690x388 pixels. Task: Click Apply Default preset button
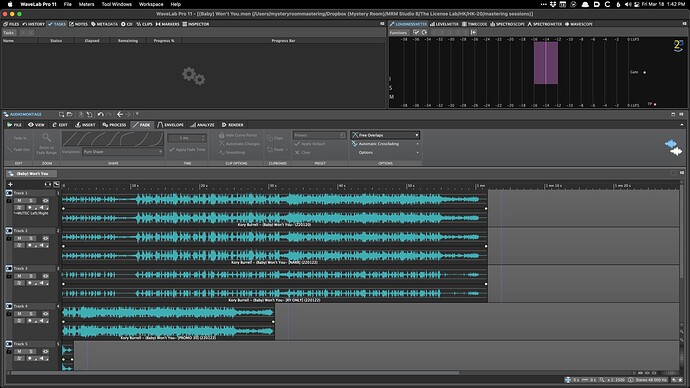pos(310,144)
